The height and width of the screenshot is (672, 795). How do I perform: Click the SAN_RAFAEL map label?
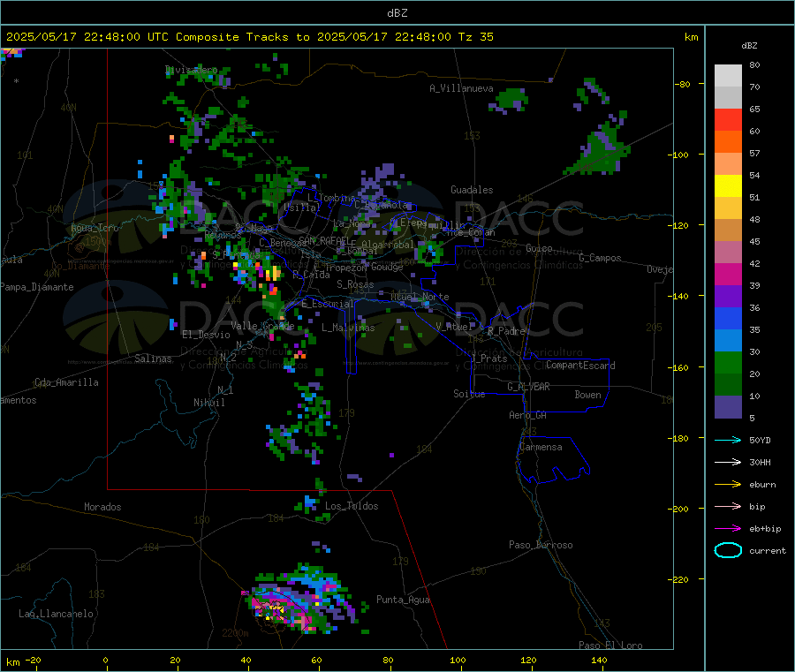click(324, 240)
